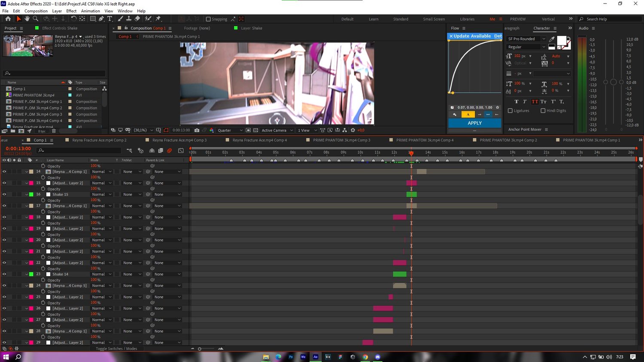The width and height of the screenshot is (644, 362).
Task: Click Toggle Switches / Modes
Action: click(x=116, y=349)
